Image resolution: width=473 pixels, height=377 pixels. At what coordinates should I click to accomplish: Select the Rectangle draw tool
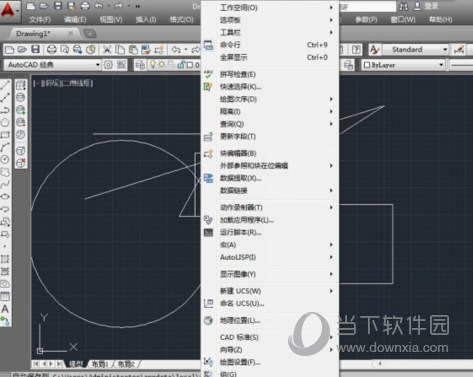point(5,135)
